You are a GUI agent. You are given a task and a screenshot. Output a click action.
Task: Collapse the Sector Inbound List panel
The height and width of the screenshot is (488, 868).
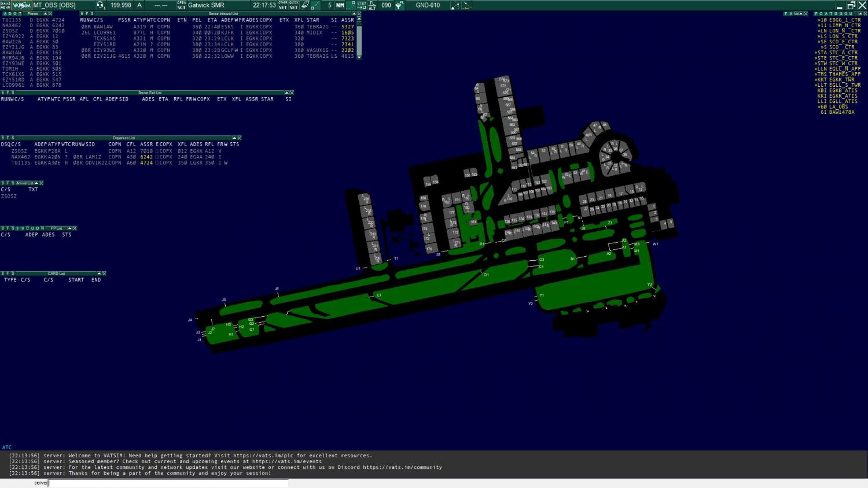pos(354,13)
